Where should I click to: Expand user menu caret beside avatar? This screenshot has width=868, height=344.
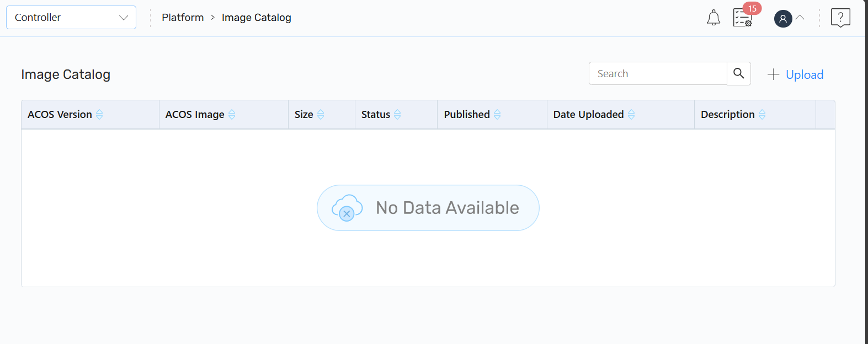(x=800, y=18)
